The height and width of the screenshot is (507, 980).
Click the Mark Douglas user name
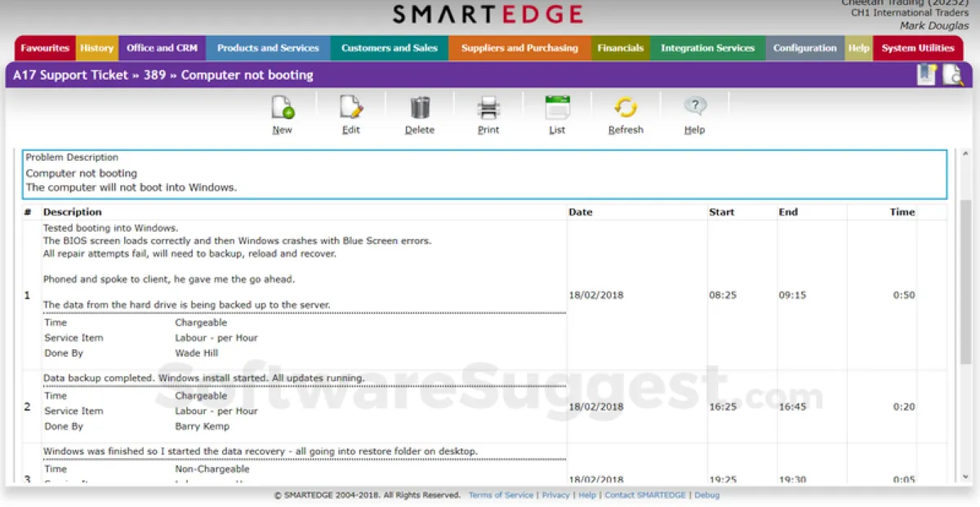(934, 25)
